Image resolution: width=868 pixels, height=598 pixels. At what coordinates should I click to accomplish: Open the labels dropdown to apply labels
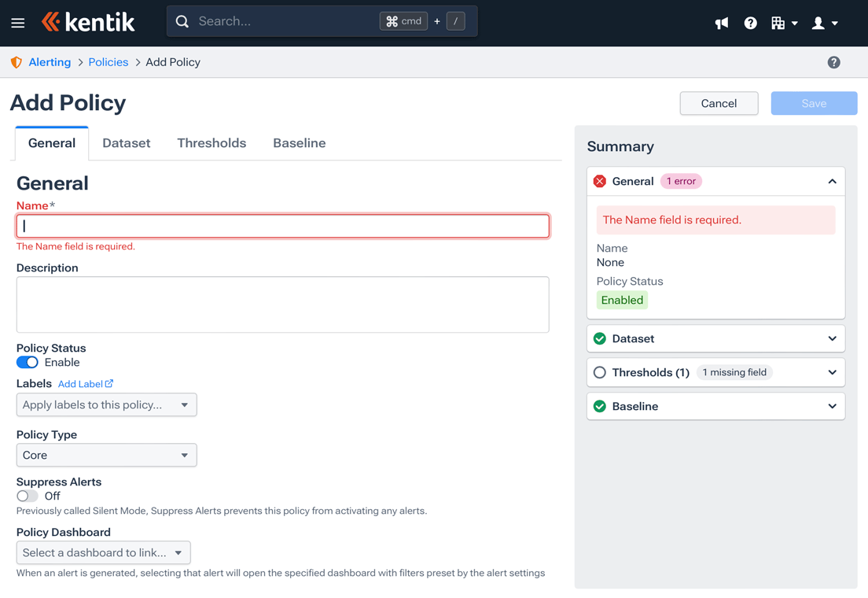[106, 404]
